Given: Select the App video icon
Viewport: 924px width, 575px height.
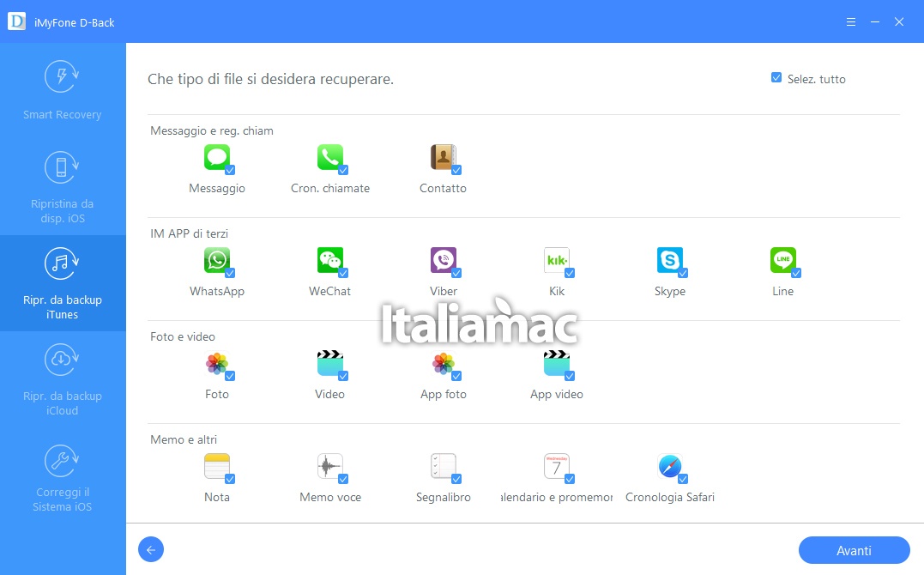Looking at the screenshot, I should point(556,363).
